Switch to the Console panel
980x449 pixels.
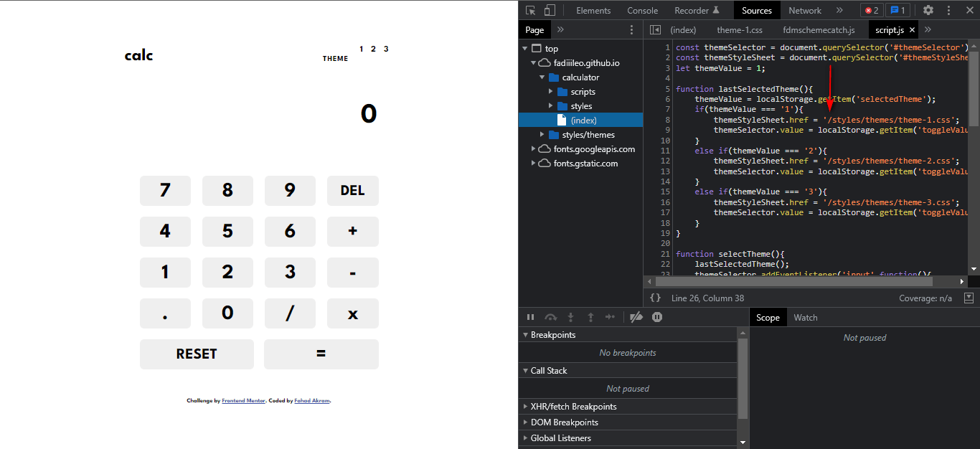coord(642,10)
